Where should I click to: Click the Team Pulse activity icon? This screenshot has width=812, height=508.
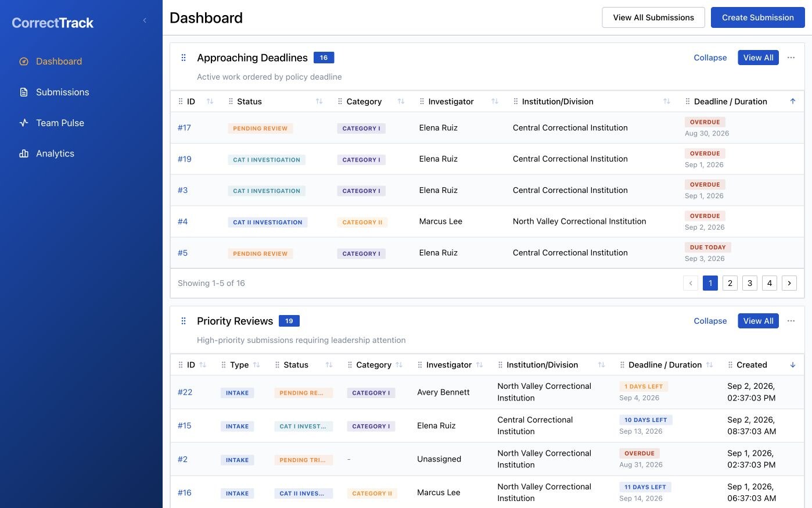point(24,123)
